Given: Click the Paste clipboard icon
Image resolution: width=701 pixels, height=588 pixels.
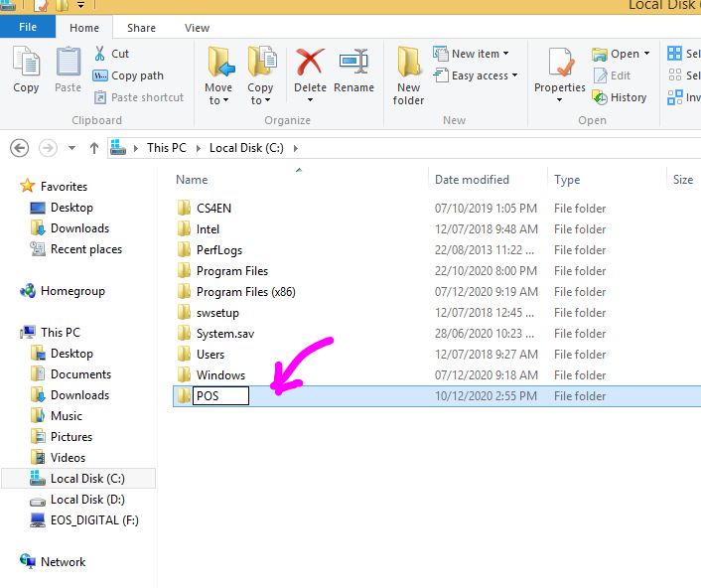Looking at the screenshot, I should [68, 63].
